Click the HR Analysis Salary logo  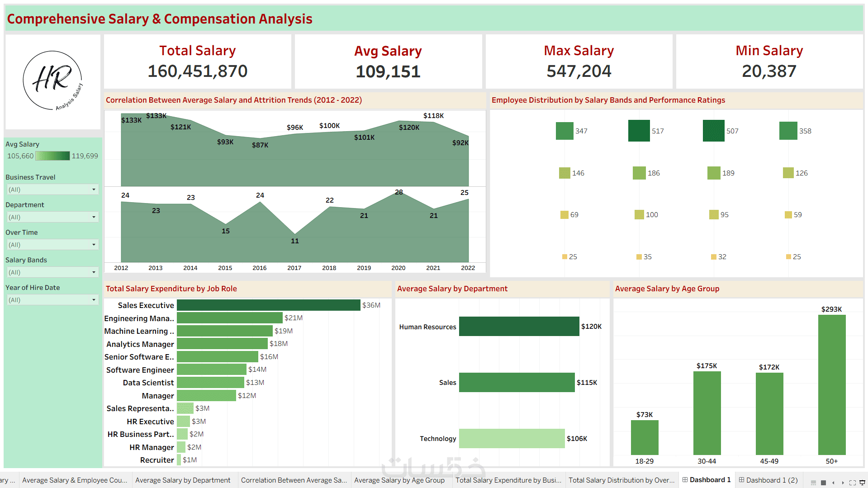[53, 81]
